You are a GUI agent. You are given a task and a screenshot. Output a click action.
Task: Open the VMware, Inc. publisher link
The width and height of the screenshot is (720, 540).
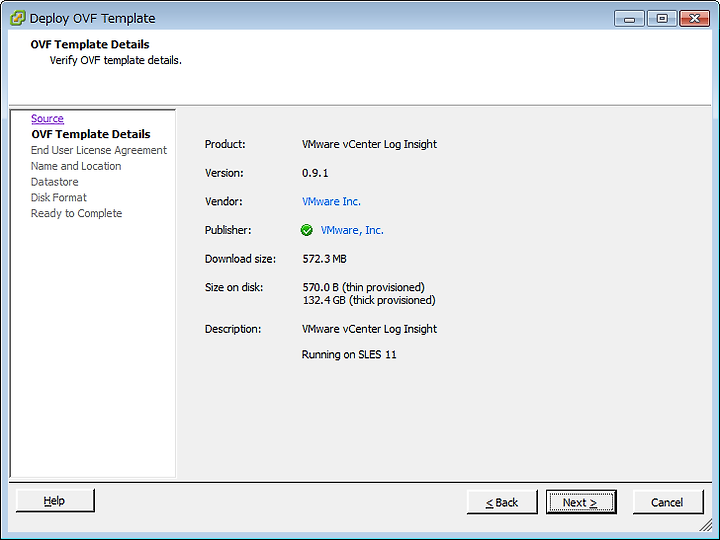coord(352,230)
